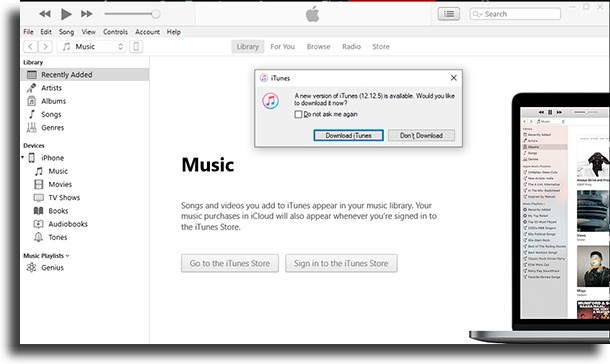
Task: Open the list view toggle icon
Action: point(449,14)
